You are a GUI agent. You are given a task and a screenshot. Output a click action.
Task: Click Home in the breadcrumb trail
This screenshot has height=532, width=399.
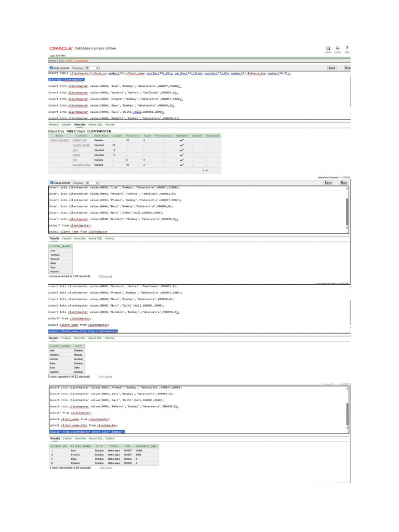click(51, 61)
